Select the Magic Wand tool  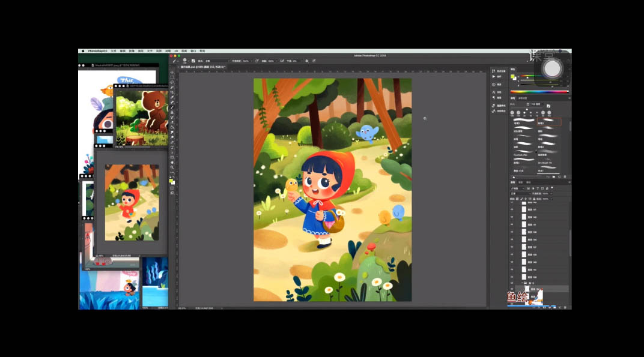172,87
